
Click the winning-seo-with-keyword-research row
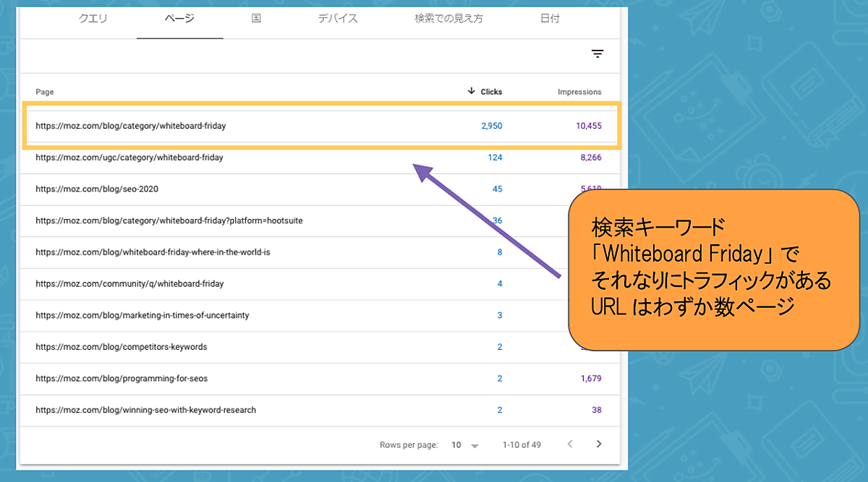click(145, 410)
